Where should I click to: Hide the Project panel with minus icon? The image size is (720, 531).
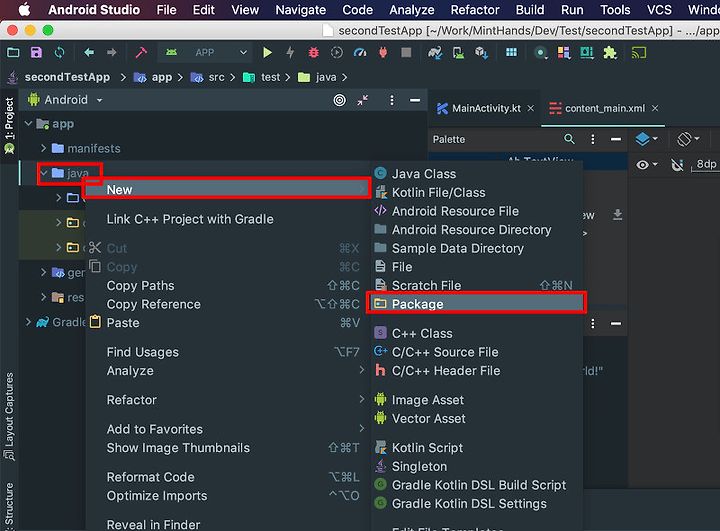415,100
